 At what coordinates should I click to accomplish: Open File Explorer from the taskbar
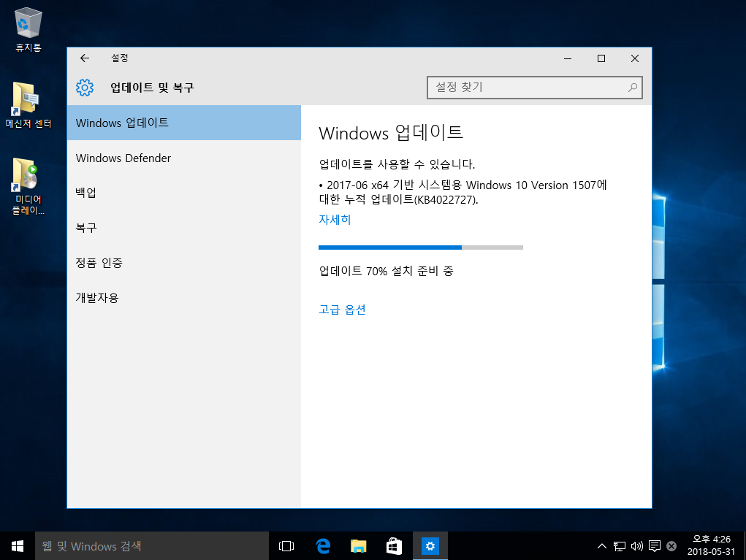click(358, 545)
